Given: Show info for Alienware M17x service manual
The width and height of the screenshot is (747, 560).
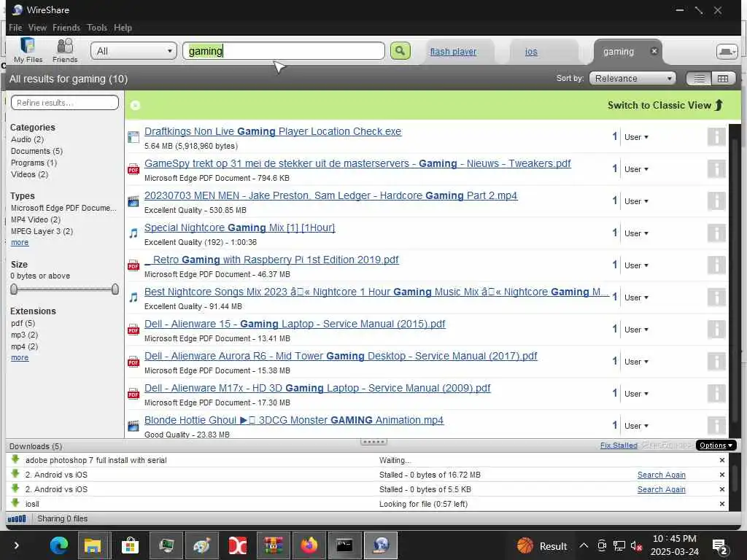Looking at the screenshot, I should tap(716, 393).
